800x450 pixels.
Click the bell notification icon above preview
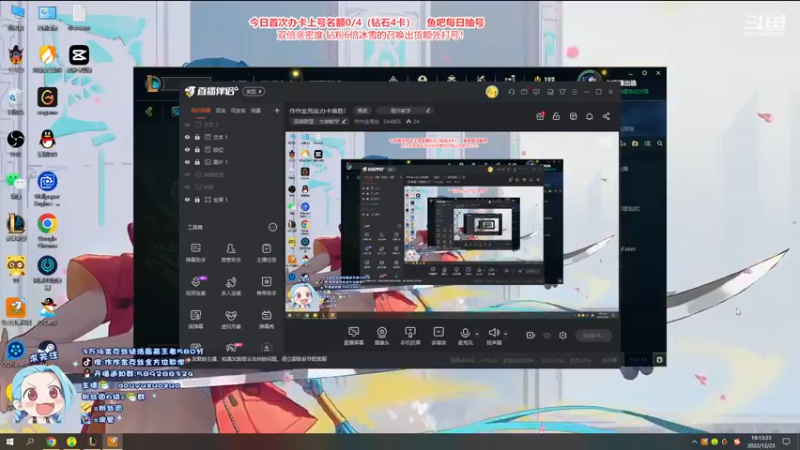[589, 116]
